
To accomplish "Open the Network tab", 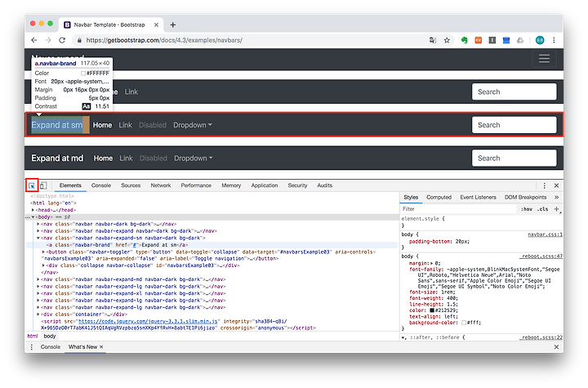I will pos(161,185).
